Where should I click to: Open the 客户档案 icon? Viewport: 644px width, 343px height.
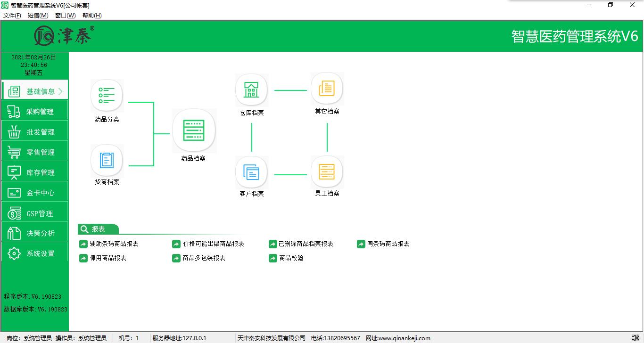251,172
